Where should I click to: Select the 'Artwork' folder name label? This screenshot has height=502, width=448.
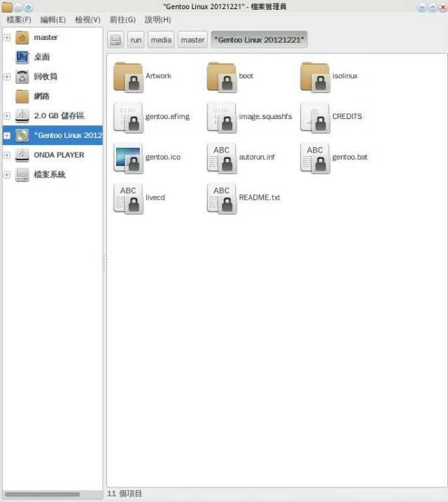point(158,76)
